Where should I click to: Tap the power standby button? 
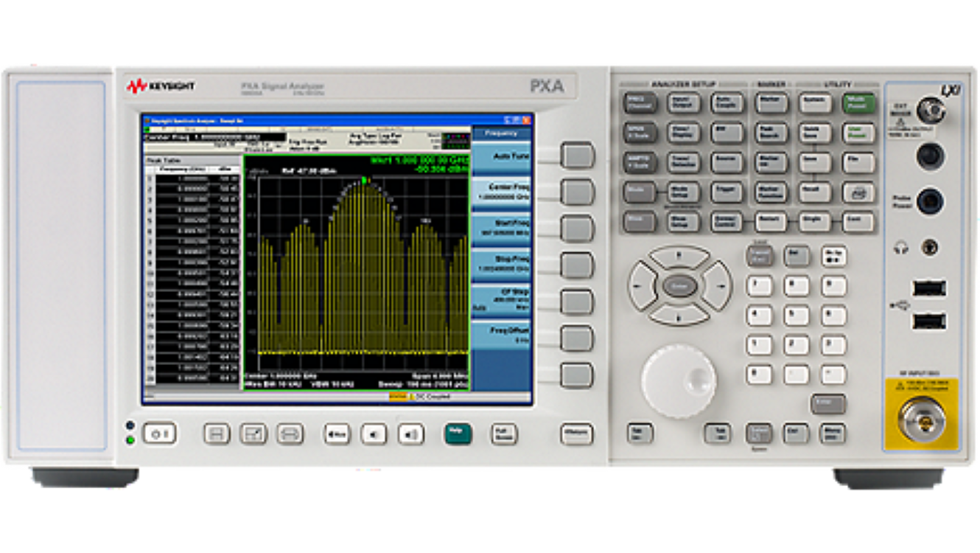tap(159, 434)
